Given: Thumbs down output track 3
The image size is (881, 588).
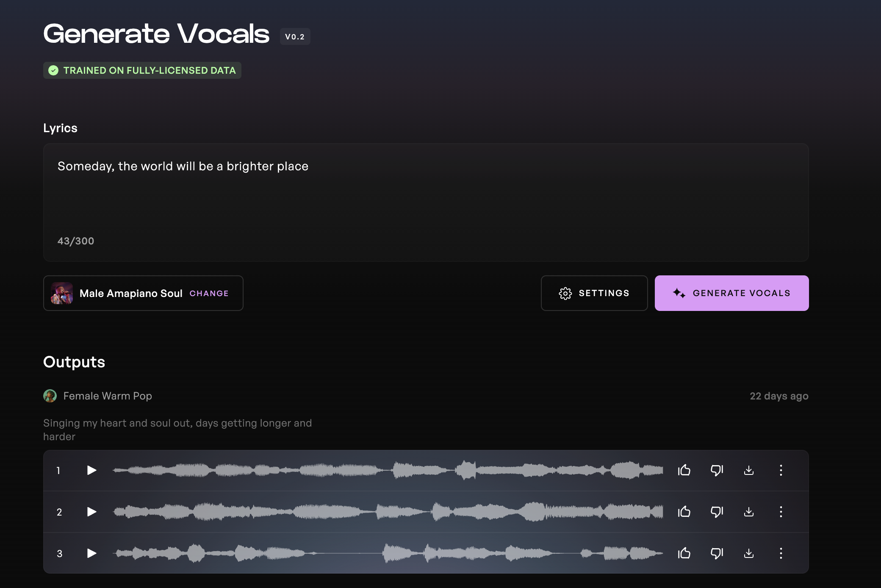Looking at the screenshot, I should point(717,553).
